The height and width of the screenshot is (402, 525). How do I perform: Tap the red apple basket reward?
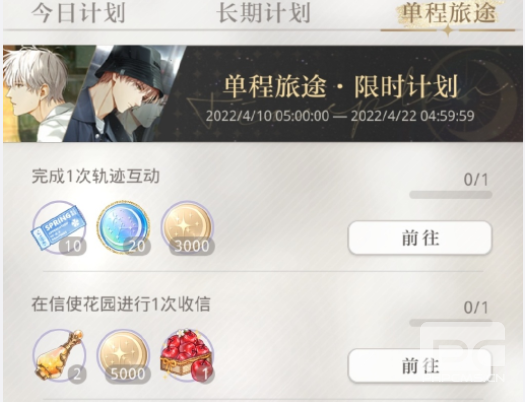point(187,356)
